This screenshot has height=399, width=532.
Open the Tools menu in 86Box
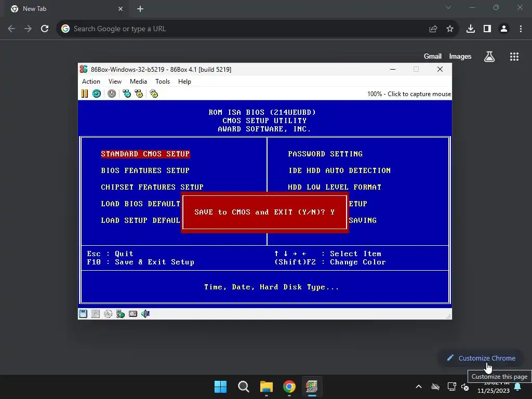pyautogui.click(x=163, y=82)
